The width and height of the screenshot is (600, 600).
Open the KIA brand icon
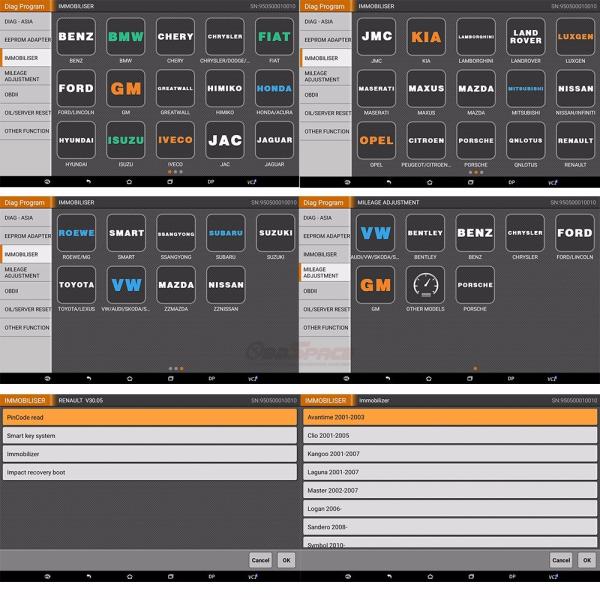tap(426, 37)
